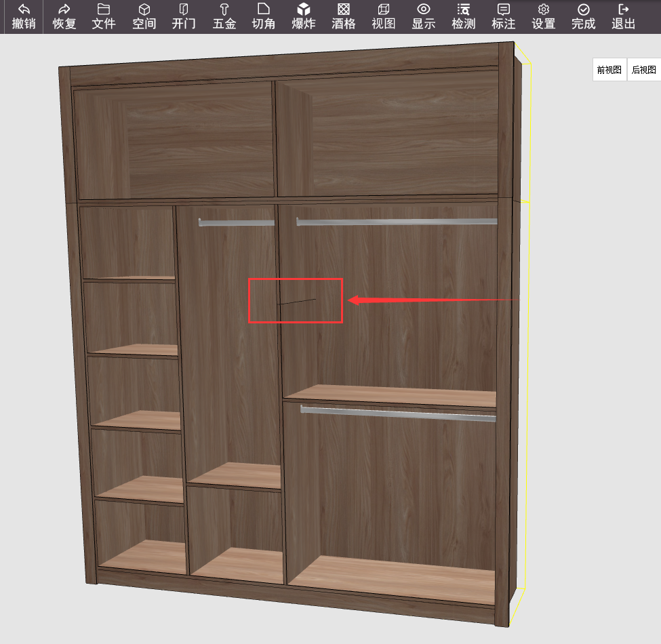
Task: Select the lower right hanging rod
Action: (398, 413)
